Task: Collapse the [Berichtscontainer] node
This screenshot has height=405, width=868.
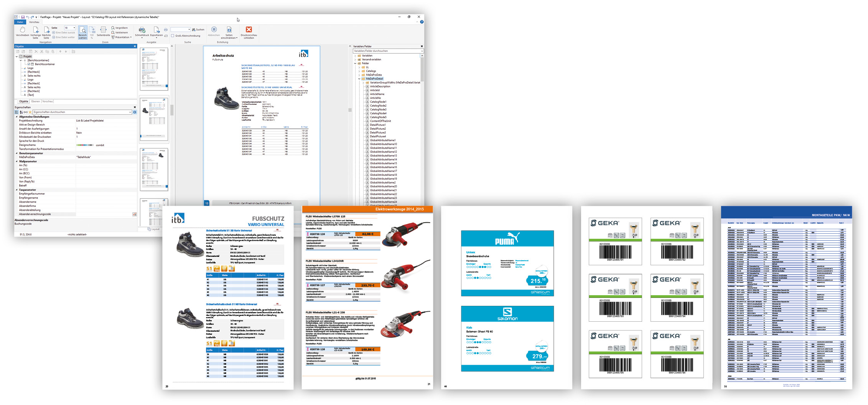Action: 21,60
